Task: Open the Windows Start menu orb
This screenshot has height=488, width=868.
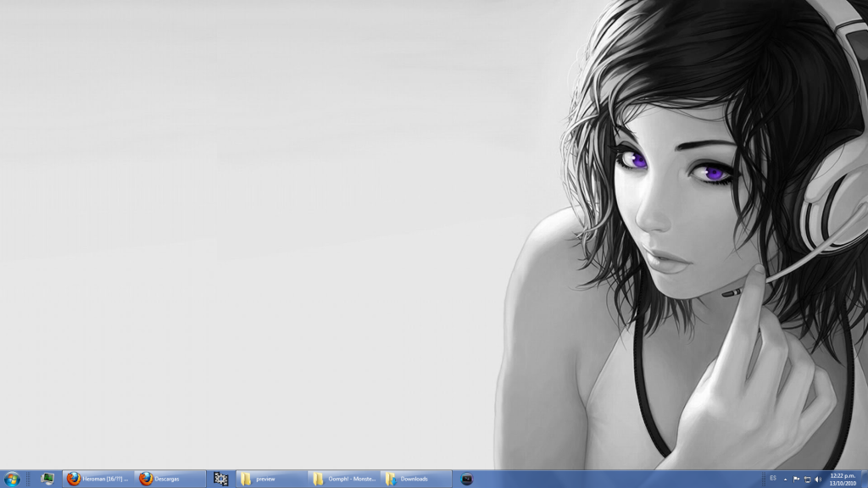Action: [12, 480]
